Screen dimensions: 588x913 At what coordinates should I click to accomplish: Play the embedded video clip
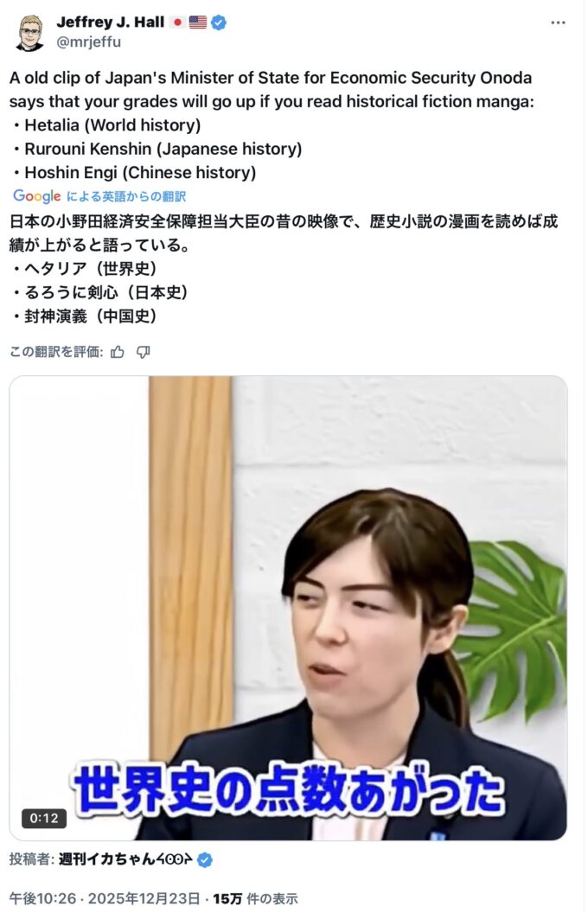288,608
